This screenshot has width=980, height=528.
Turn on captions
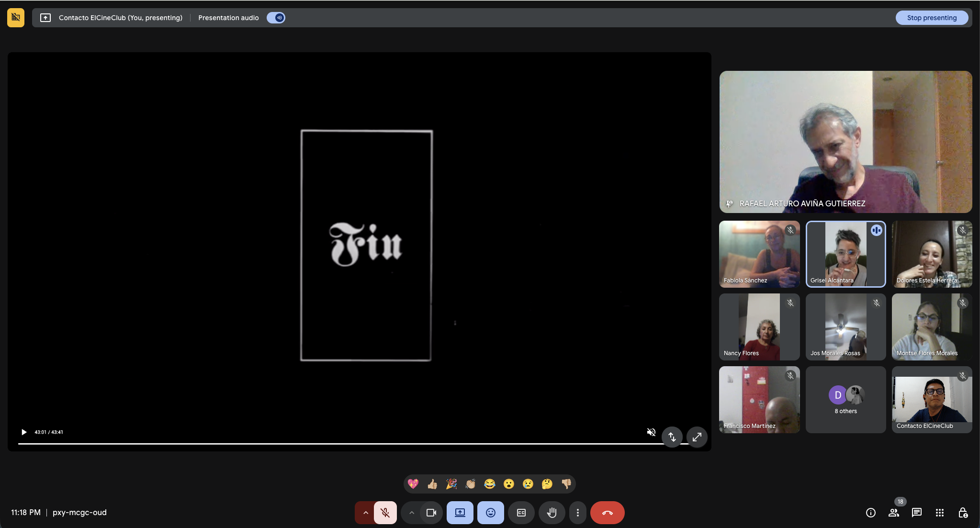click(521, 512)
